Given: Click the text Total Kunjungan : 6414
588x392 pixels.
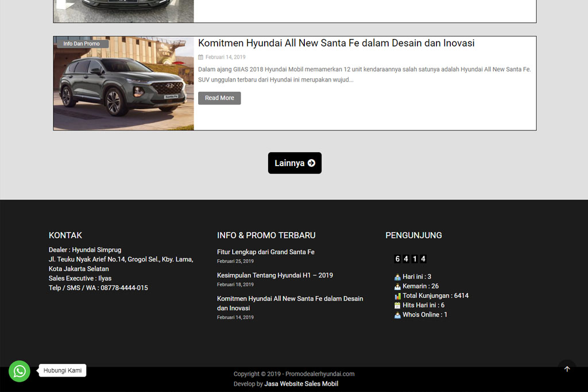Looking at the screenshot, I should point(435,296).
